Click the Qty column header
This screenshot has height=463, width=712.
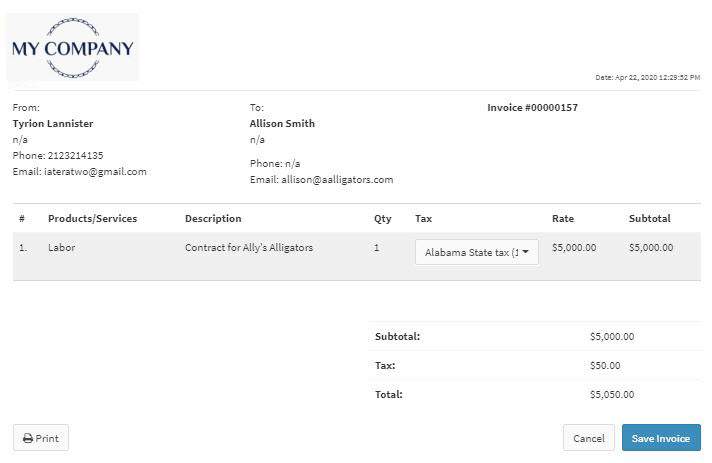tap(382, 218)
